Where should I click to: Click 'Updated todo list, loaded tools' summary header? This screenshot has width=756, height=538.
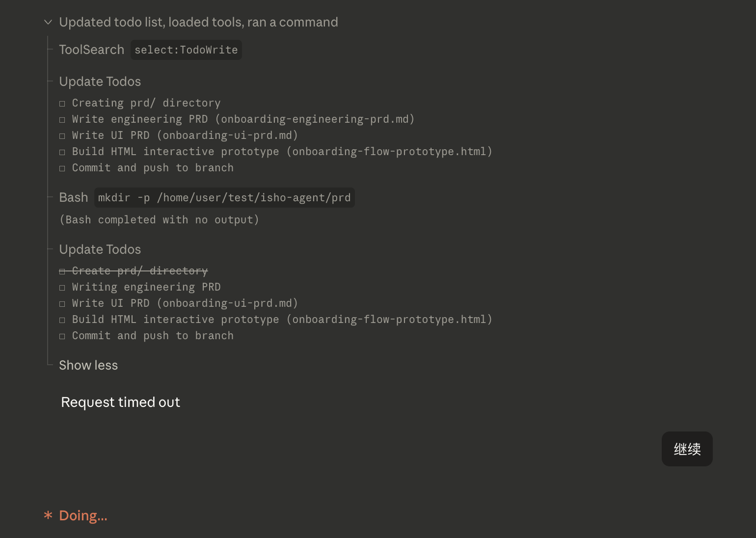coord(198,22)
